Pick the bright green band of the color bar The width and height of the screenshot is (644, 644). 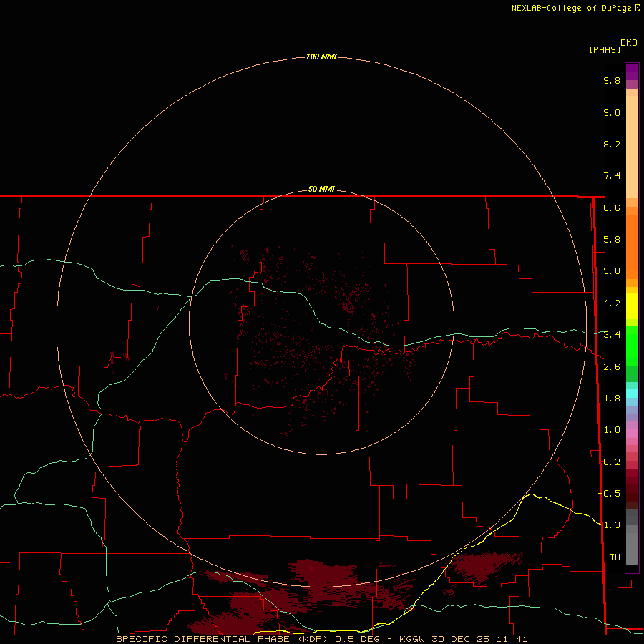coord(632,345)
